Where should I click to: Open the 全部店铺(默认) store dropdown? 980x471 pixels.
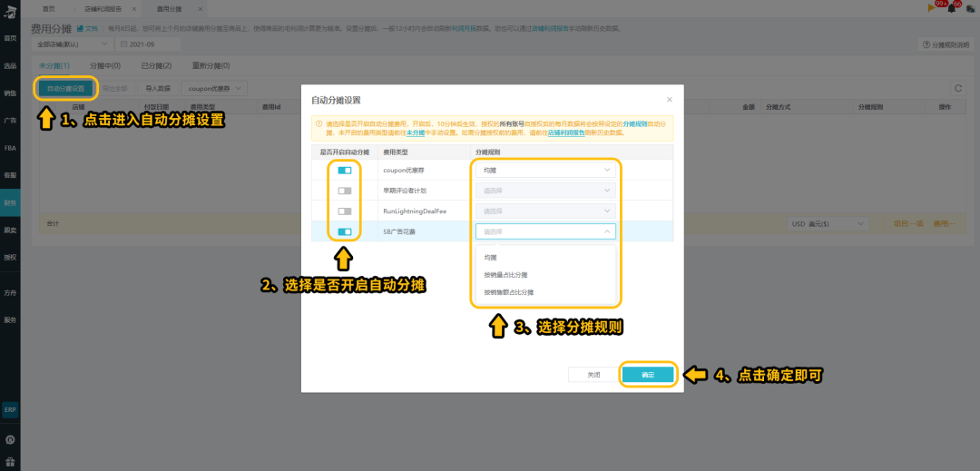(71, 44)
